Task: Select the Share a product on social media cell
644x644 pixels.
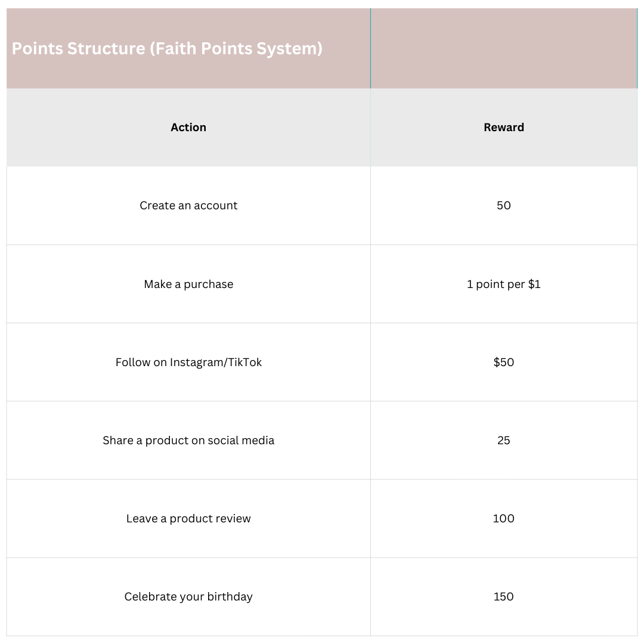Action: coord(188,441)
